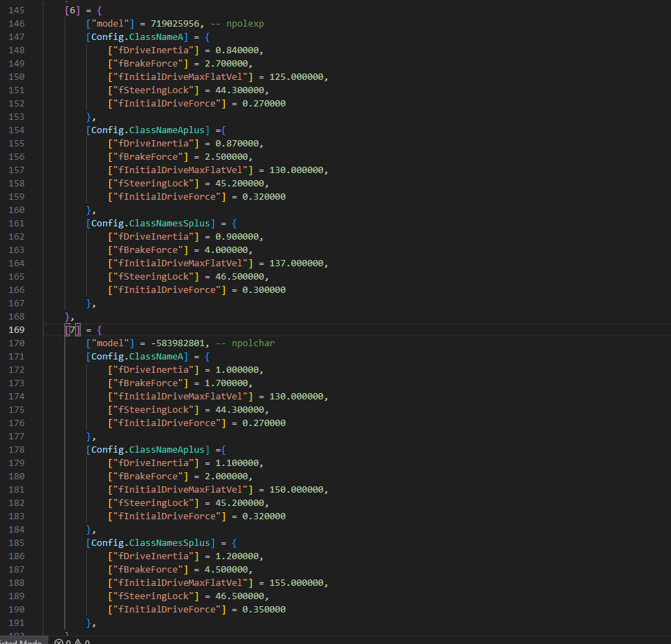671x644 pixels.
Task: Click the "model" key on line 170
Action: (x=110, y=343)
